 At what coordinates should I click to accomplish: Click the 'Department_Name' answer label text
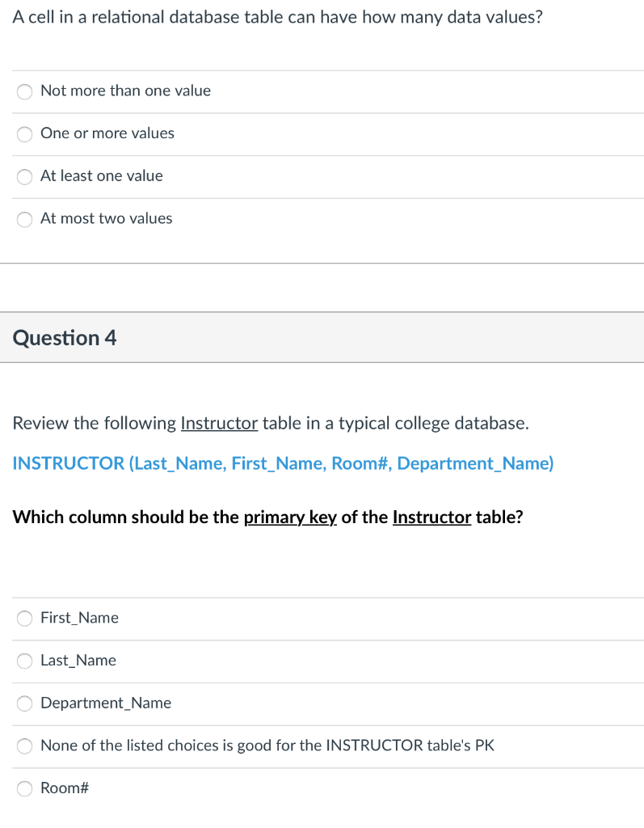[106, 703]
